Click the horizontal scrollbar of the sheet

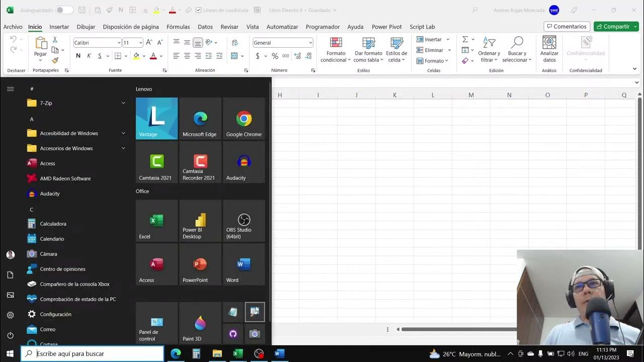coord(459,329)
